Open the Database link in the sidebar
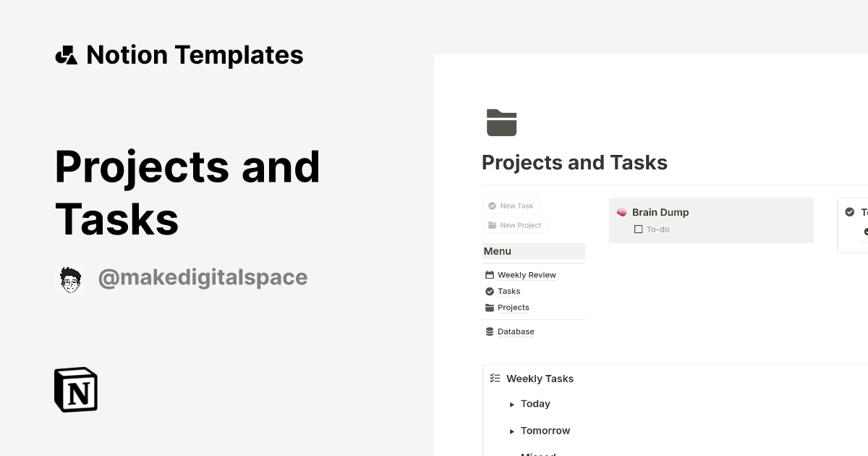 coord(516,331)
